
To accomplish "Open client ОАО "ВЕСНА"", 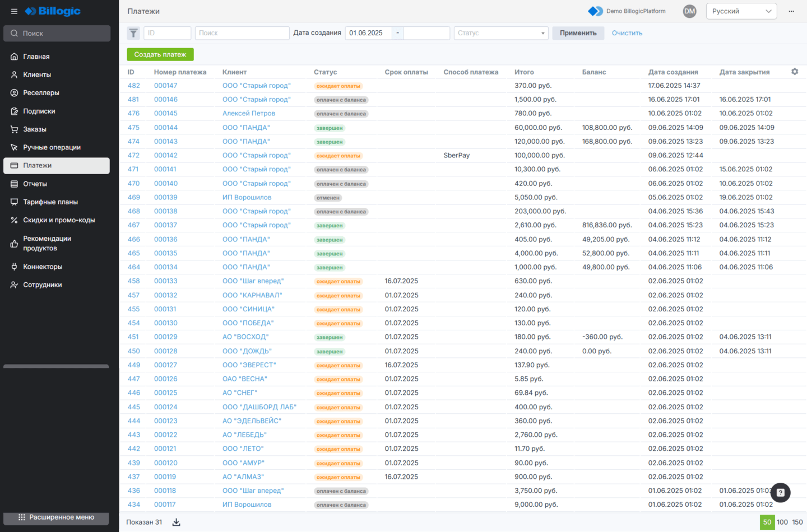I will click(x=245, y=379).
